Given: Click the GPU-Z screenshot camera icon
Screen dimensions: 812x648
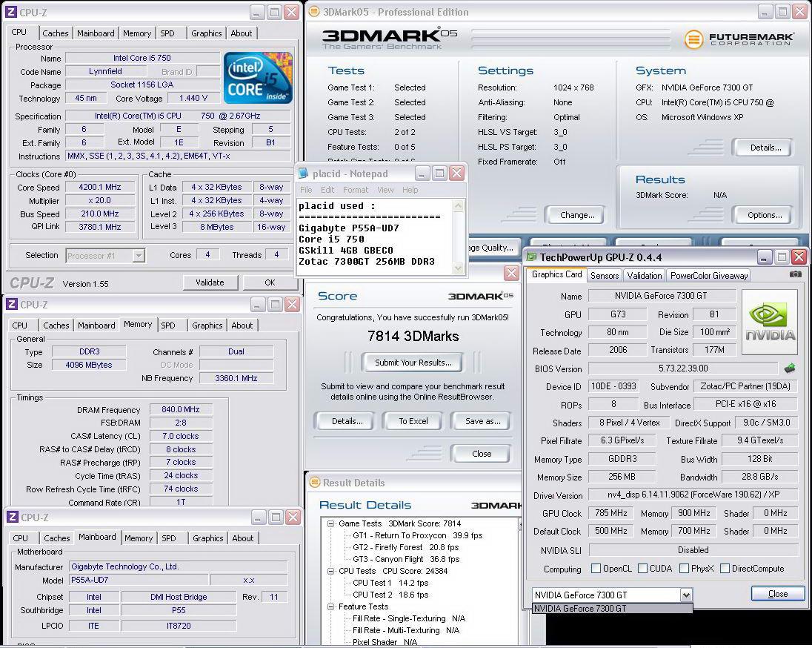Looking at the screenshot, I should coord(796,274).
